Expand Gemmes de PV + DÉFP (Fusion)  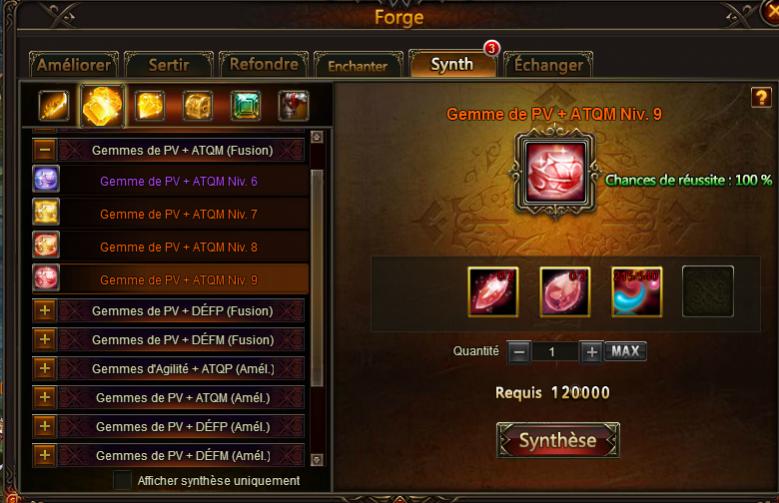[45, 311]
